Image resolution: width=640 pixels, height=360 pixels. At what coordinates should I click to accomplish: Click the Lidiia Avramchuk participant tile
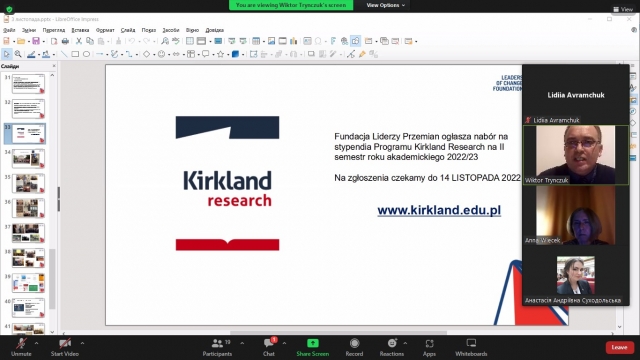[576, 95]
